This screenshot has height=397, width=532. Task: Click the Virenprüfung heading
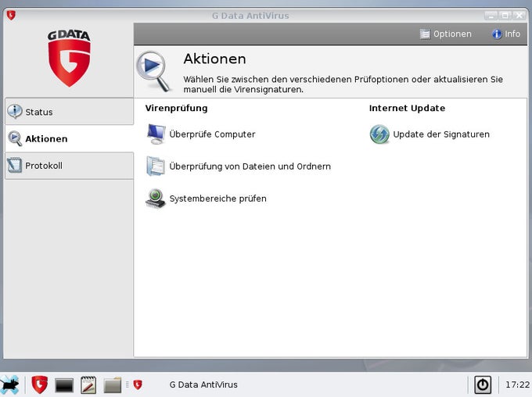coord(177,108)
